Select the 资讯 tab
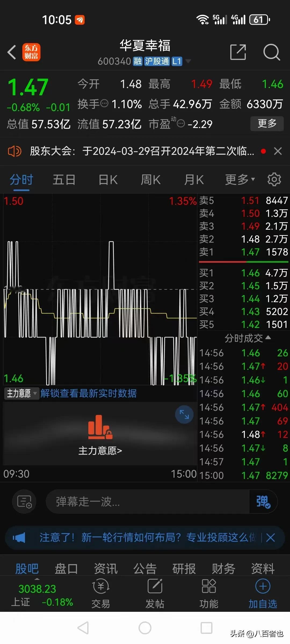The image size is (290, 644). 106,569
